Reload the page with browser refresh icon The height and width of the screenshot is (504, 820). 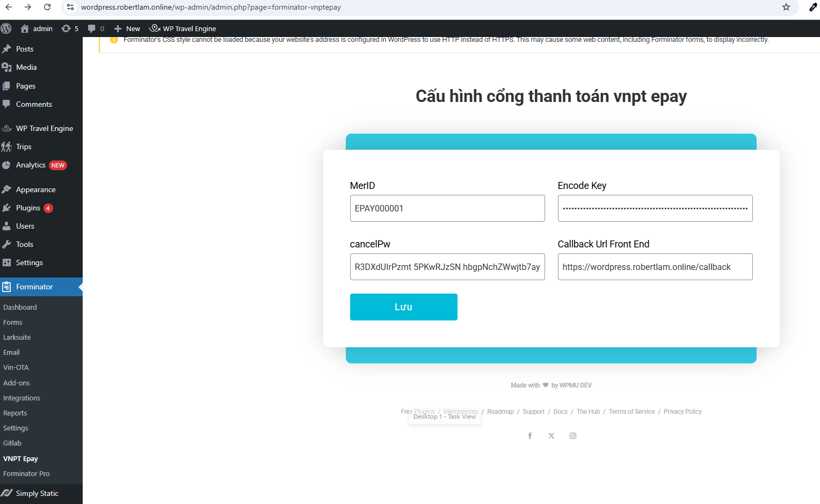(47, 7)
